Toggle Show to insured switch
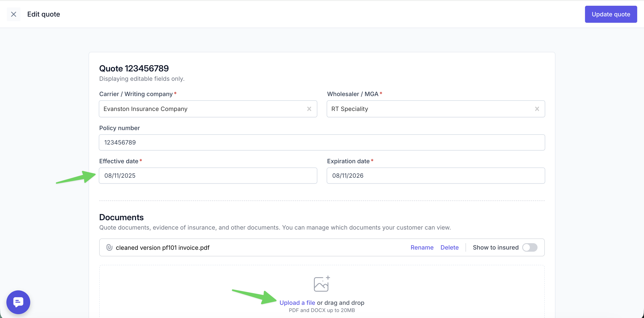The height and width of the screenshot is (318, 644). 530,247
